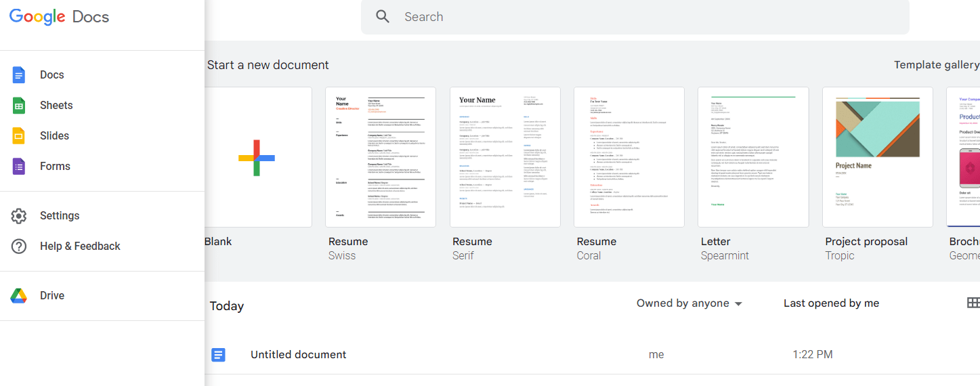The width and height of the screenshot is (980, 386).
Task: Select the purple Forms icon
Action: click(x=19, y=166)
